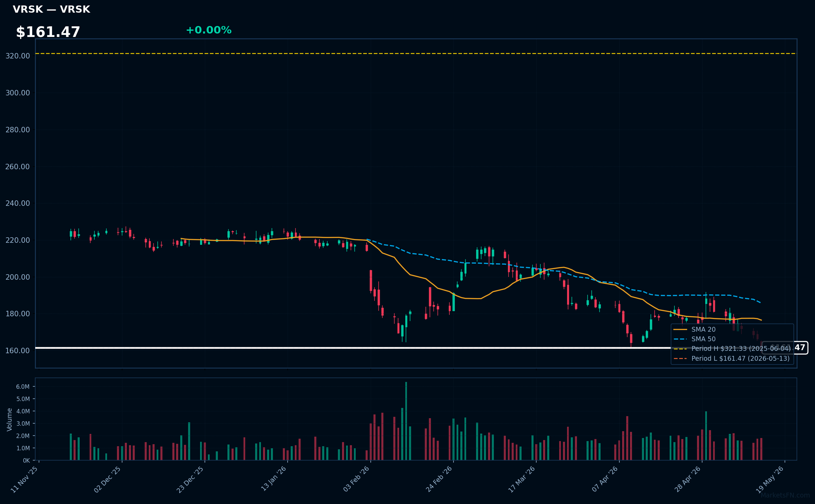Click the Period L $161.47 legend entry

(732, 358)
